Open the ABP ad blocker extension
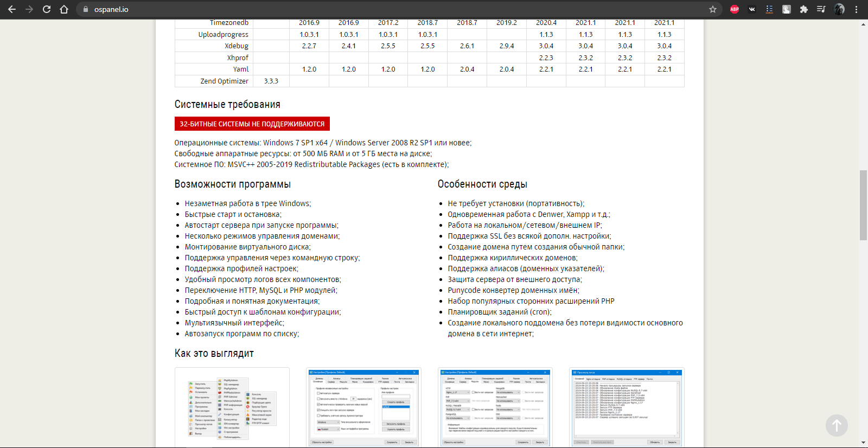The image size is (868, 448). (x=735, y=9)
